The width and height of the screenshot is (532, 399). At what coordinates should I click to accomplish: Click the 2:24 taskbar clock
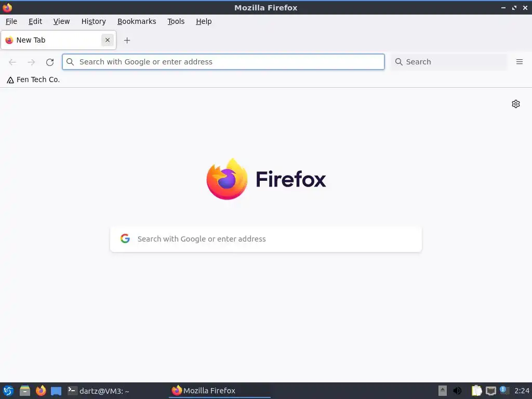[x=522, y=391]
